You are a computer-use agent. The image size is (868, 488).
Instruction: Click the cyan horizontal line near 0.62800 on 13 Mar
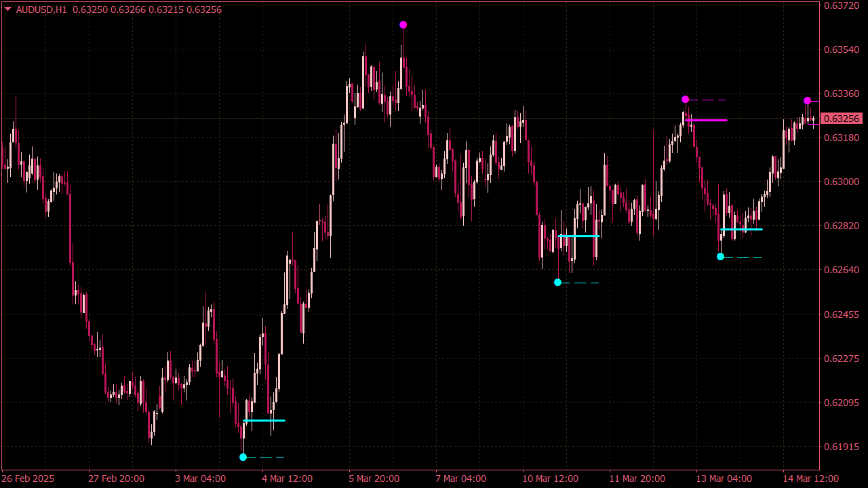pos(741,230)
